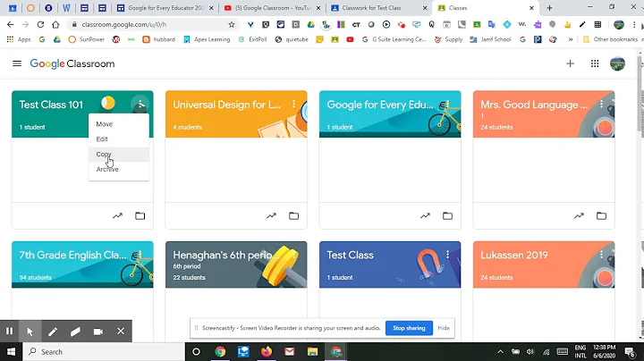644x361 pixels.
Task: Open the Lukassen 2019 class
Action: click(x=513, y=256)
